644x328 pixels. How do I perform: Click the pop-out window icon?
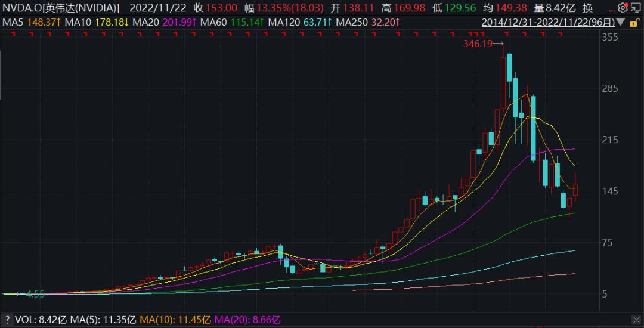[x=638, y=7]
